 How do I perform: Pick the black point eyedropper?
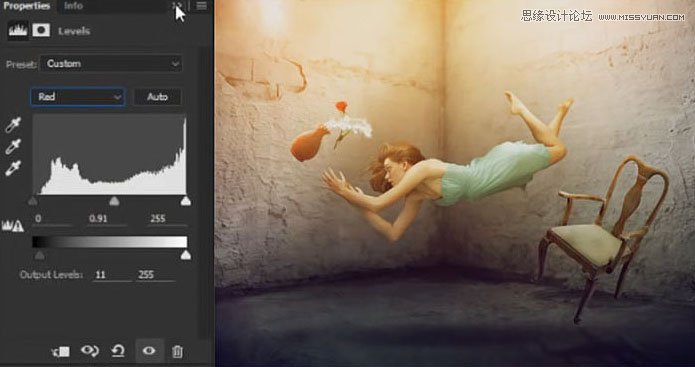pos(12,125)
